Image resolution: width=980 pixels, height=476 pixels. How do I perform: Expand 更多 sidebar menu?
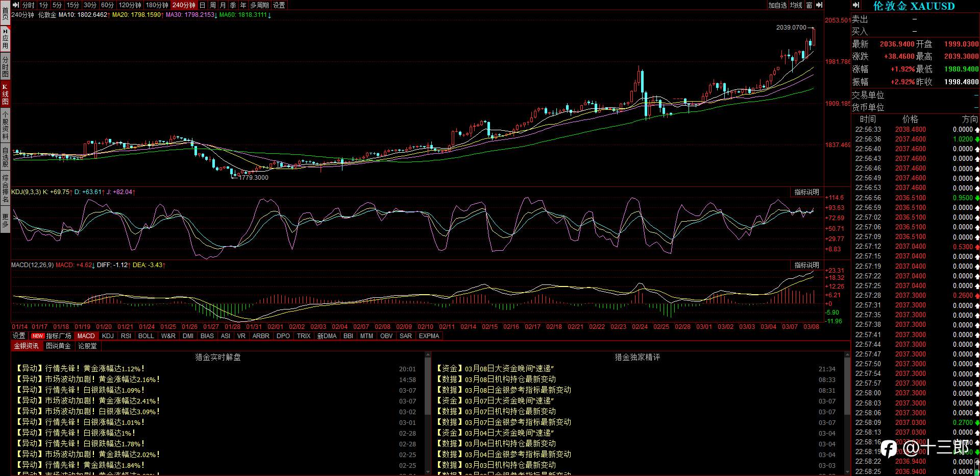click(5, 220)
